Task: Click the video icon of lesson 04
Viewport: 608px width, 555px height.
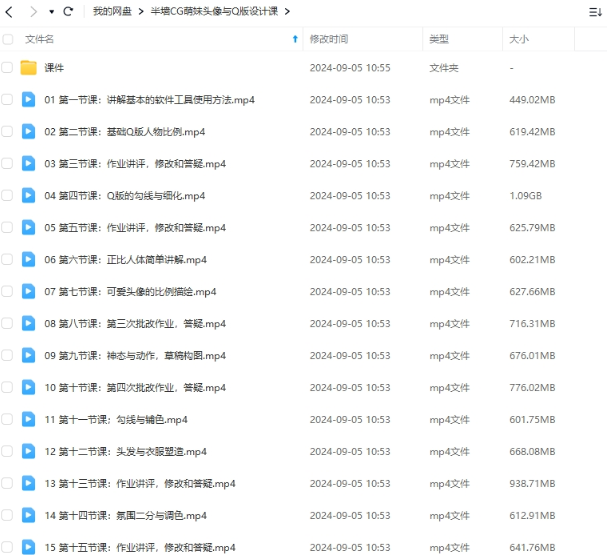Action: tap(28, 195)
